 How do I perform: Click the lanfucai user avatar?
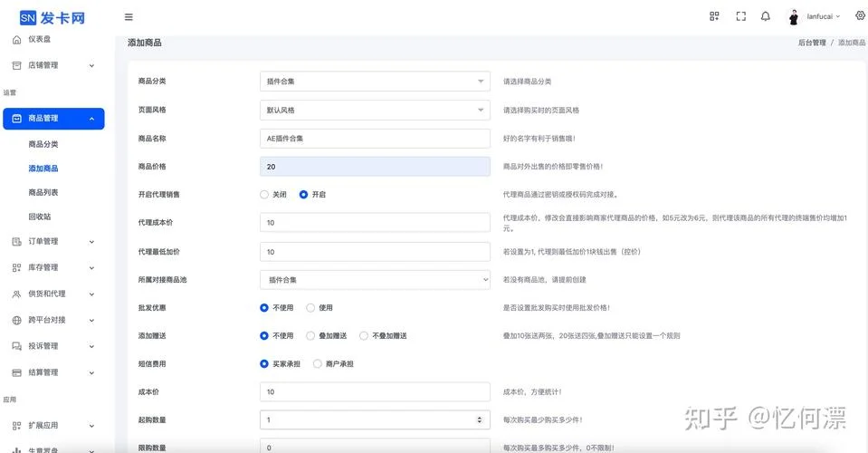[x=793, y=17]
